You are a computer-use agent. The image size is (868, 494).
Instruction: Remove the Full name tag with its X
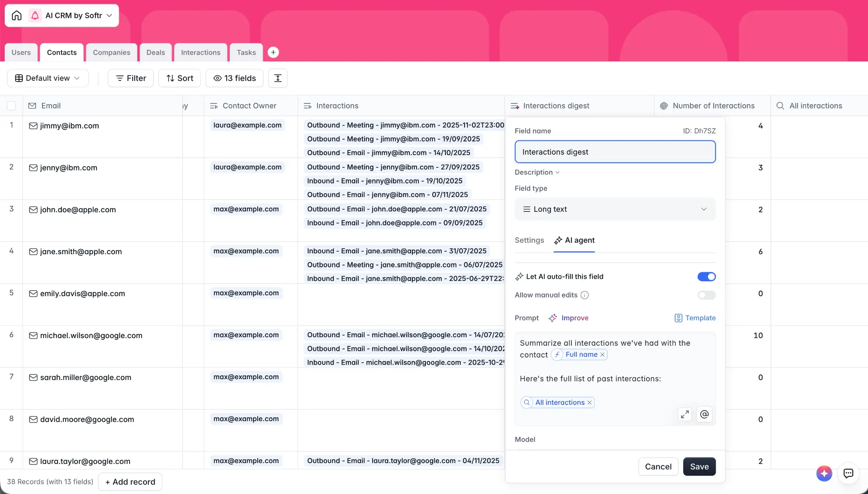pyautogui.click(x=602, y=355)
